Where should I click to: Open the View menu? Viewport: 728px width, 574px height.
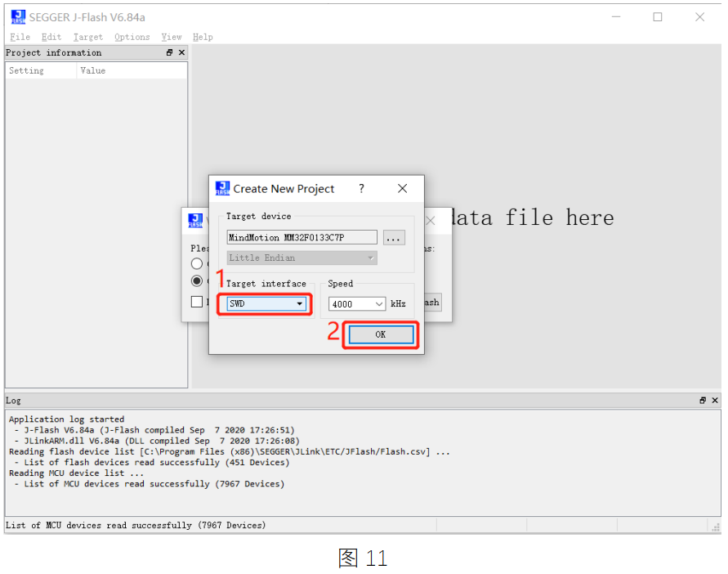point(172,37)
